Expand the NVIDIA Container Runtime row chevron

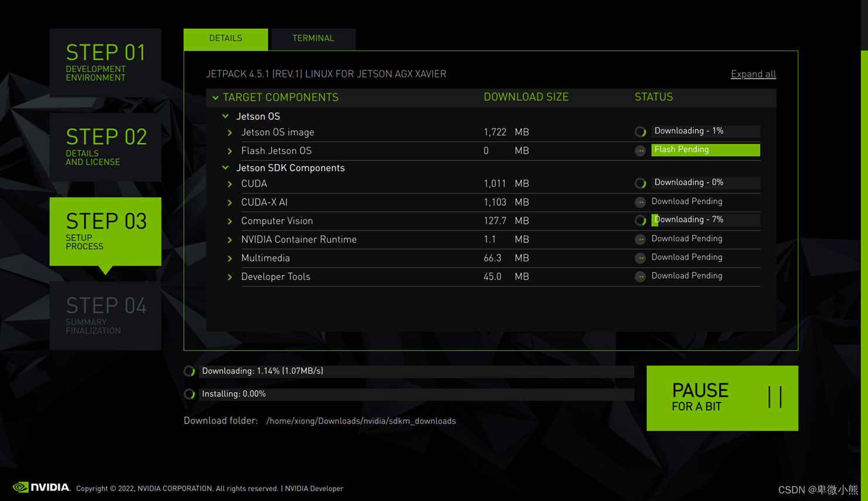click(x=230, y=240)
